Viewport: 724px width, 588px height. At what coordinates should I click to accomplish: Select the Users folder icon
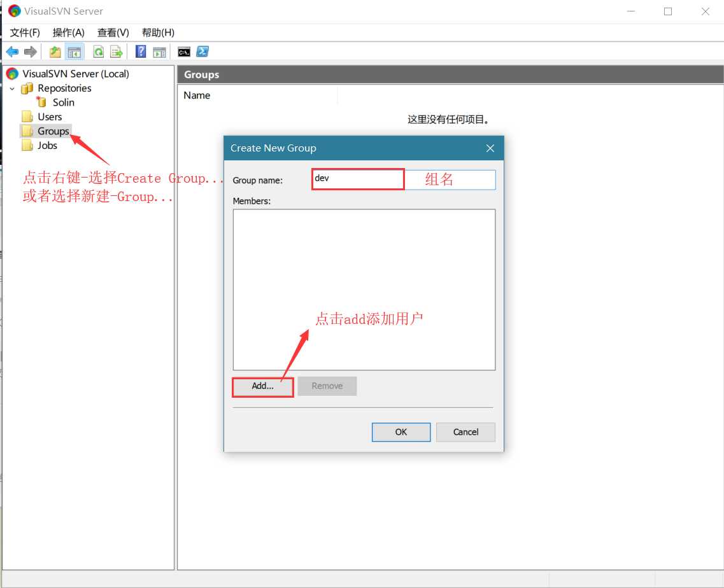coord(27,116)
